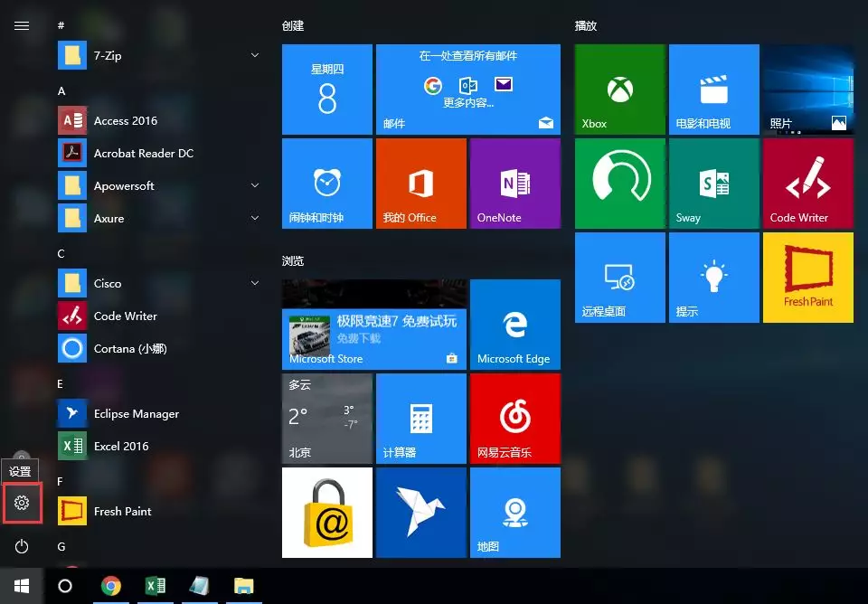Open the Xbox tile
Viewport: 868px width, 604px height.
[619, 90]
